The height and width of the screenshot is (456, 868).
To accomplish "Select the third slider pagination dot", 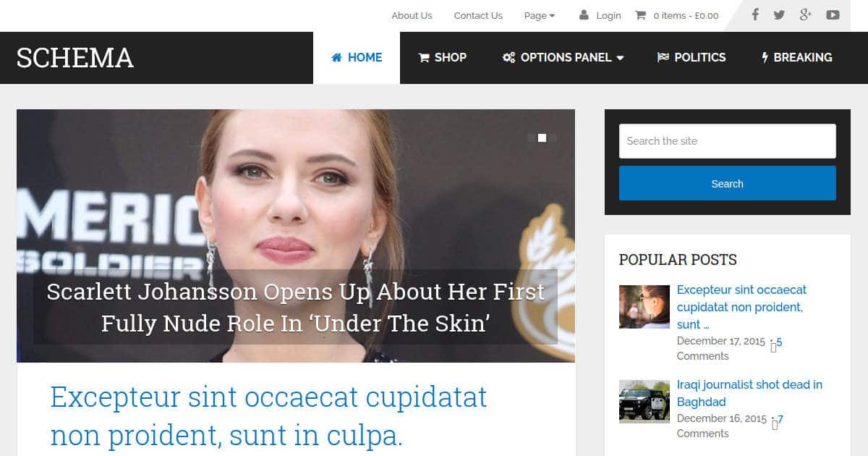I will click(553, 138).
